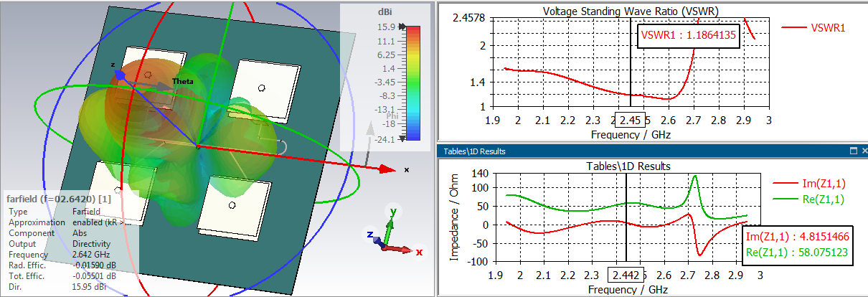868x297 pixels.
Task: Click the -24.1 minimum value on color scale
Action: [385, 139]
